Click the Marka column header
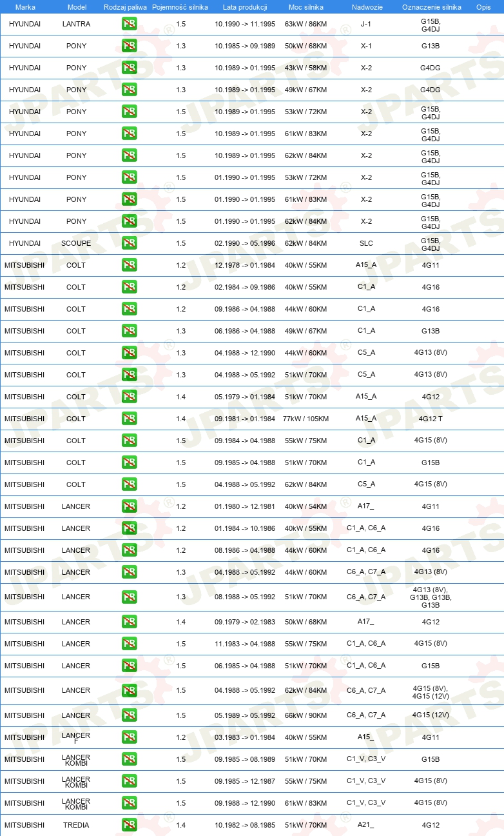 point(25,7)
